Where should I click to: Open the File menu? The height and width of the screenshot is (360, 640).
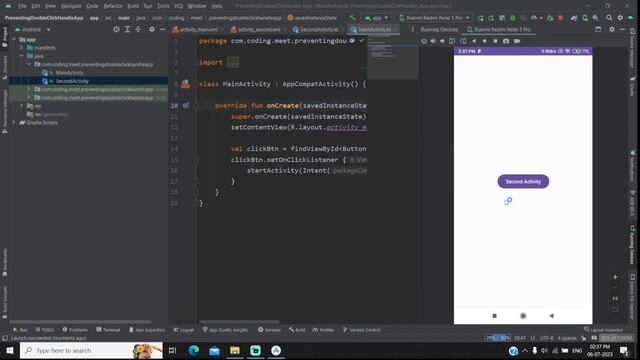click(22, 6)
